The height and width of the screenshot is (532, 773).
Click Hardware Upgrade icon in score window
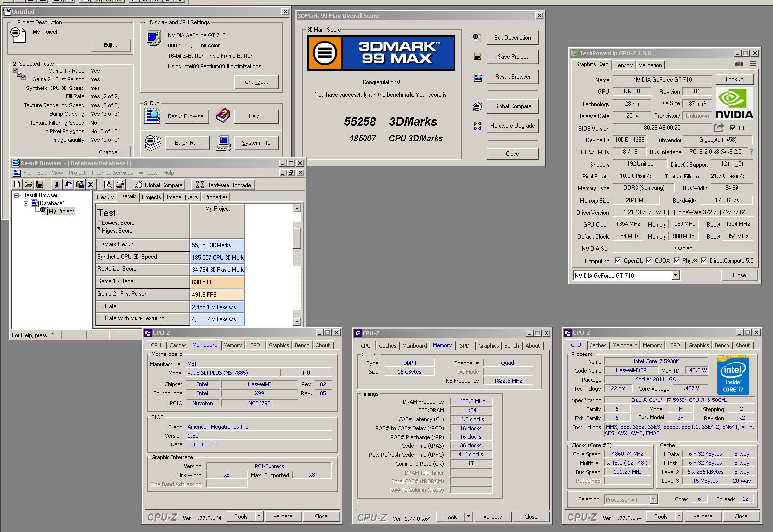(477, 126)
